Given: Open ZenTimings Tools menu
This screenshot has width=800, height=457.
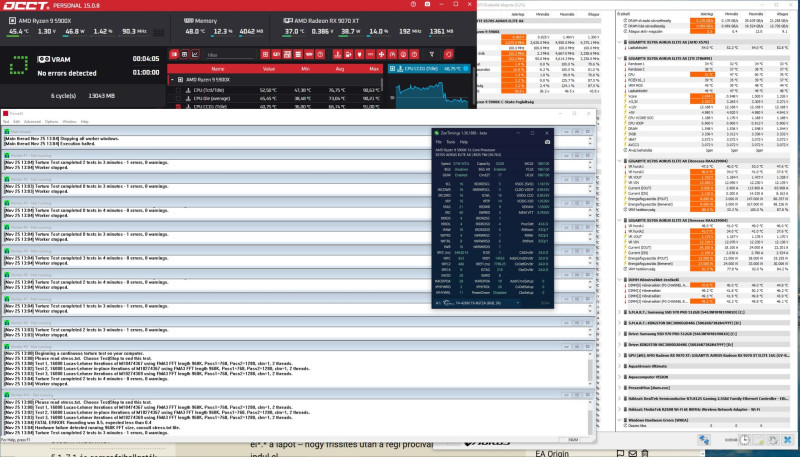Looking at the screenshot, I should [x=451, y=142].
